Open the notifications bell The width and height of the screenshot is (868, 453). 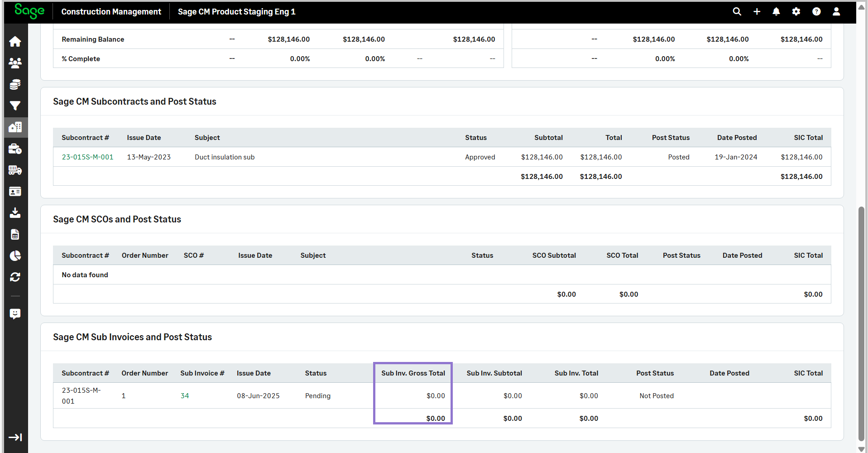[x=776, y=12]
